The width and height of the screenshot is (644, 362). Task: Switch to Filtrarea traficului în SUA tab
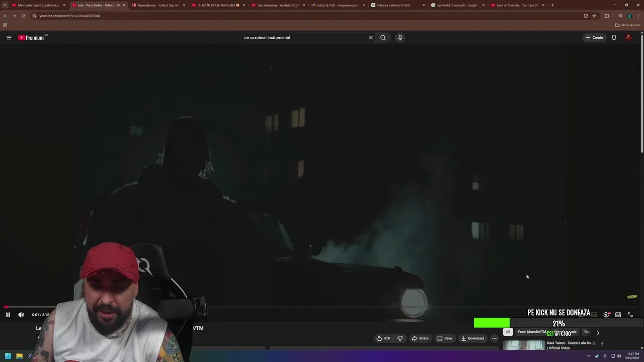click(397, 5)
